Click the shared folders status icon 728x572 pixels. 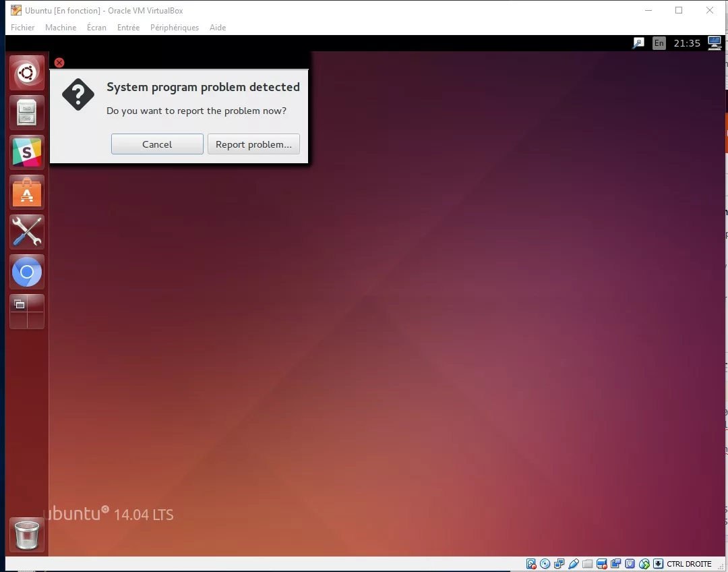[x=587, y=564]
